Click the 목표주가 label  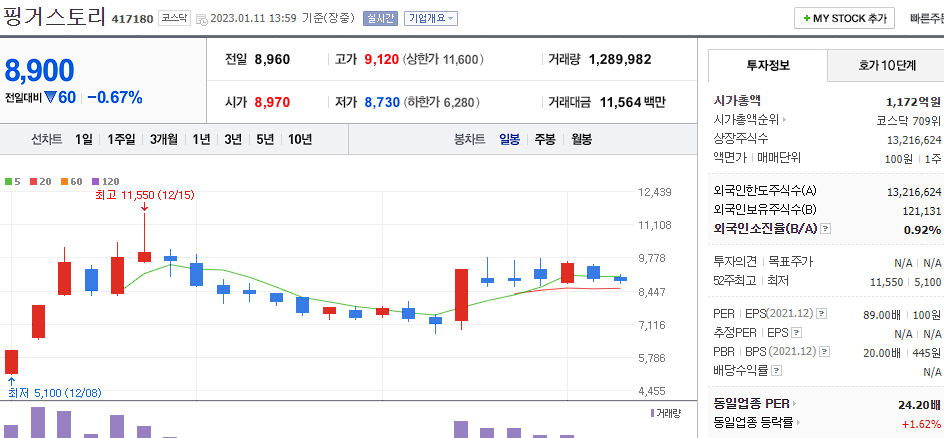pyautogui.click(x=791, y=262)
